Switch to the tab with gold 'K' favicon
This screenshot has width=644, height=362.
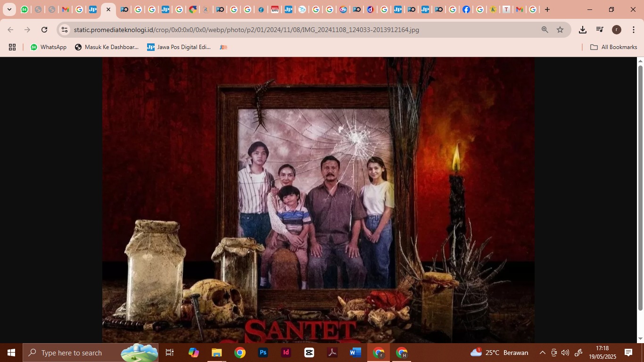(x=493, y=9)
